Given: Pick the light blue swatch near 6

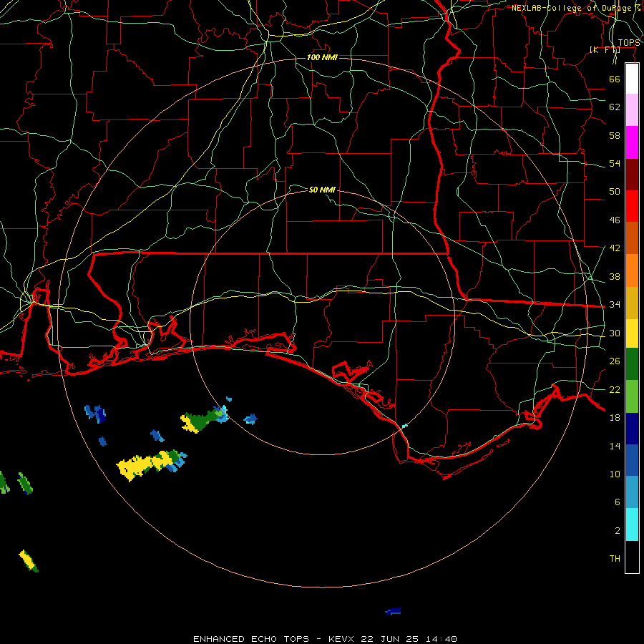Looking at the screenshot, I should pyautogui.click(x=632, y=492).
